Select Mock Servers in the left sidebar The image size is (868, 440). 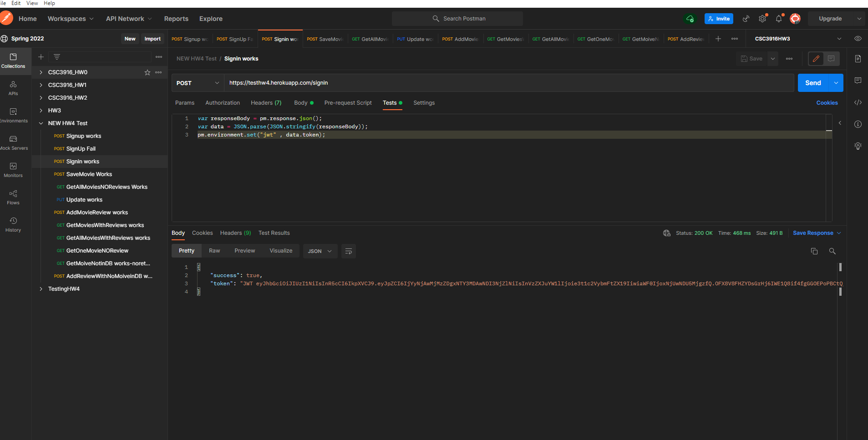pos(14,142)
